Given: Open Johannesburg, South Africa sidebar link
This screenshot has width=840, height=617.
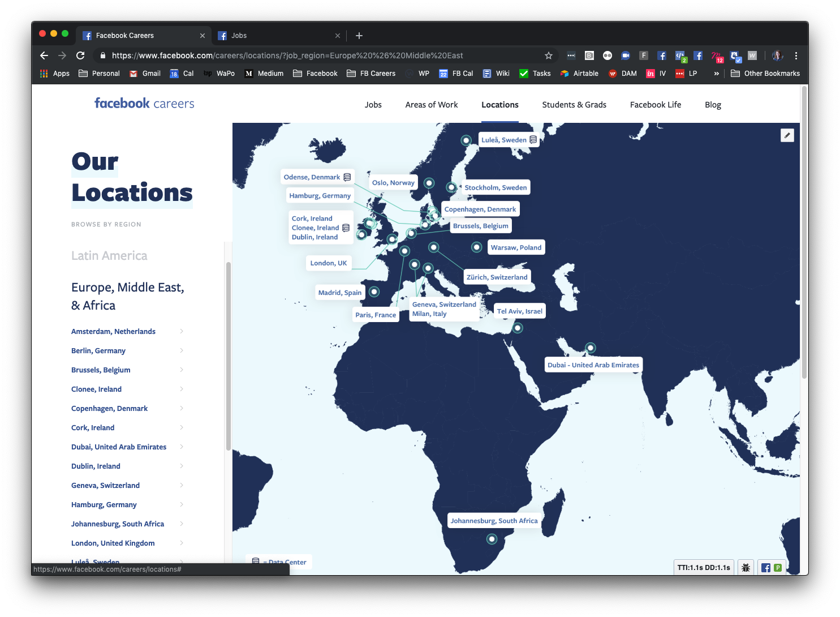Looking at the screenshot, I should click(118, 524).
